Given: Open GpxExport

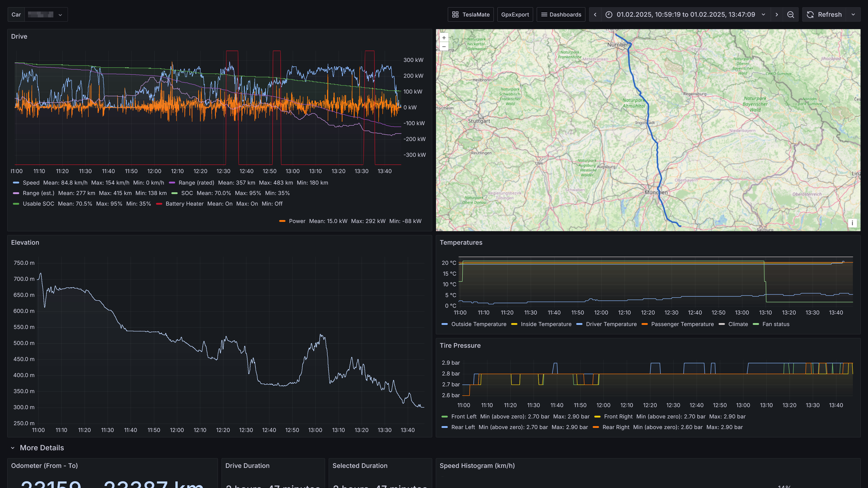Looking at the screenshot, I should coord(515,14).
